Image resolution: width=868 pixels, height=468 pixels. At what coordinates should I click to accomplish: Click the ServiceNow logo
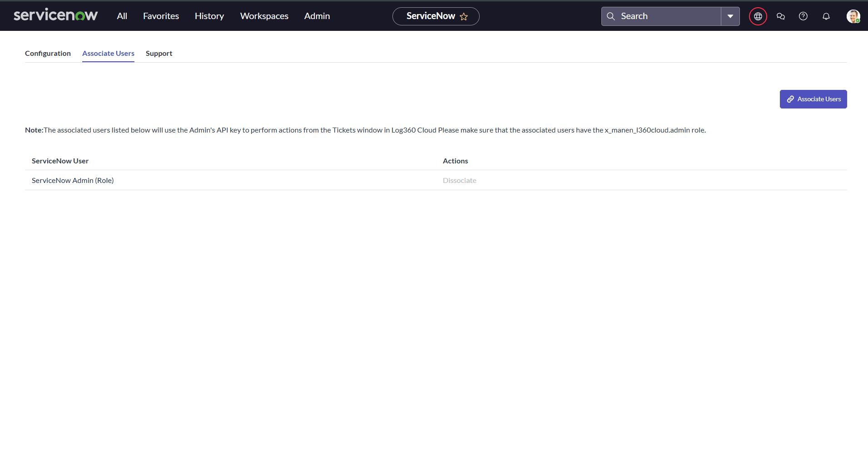pyautogui.click(x=55, y=15)
